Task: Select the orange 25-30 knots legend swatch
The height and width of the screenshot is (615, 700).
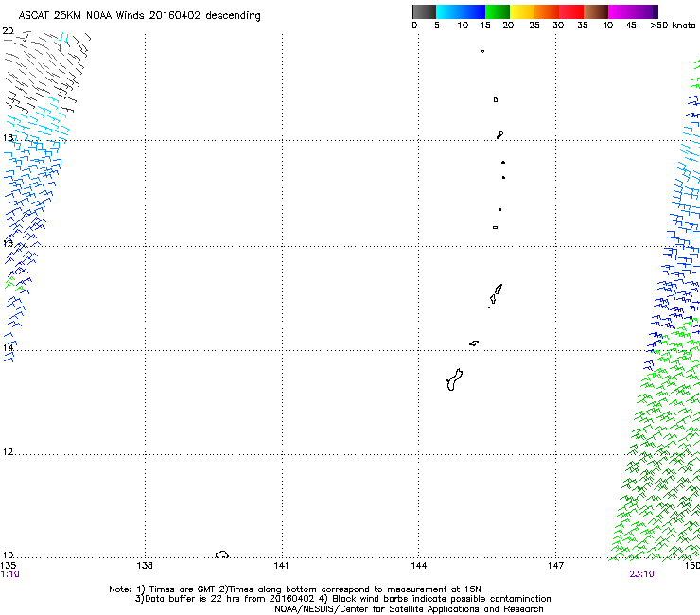Action: pyautogui.click(x=547, y=11)
